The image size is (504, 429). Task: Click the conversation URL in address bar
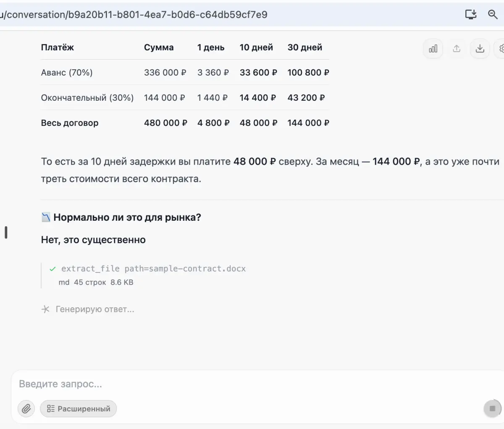tap(134, 14)
